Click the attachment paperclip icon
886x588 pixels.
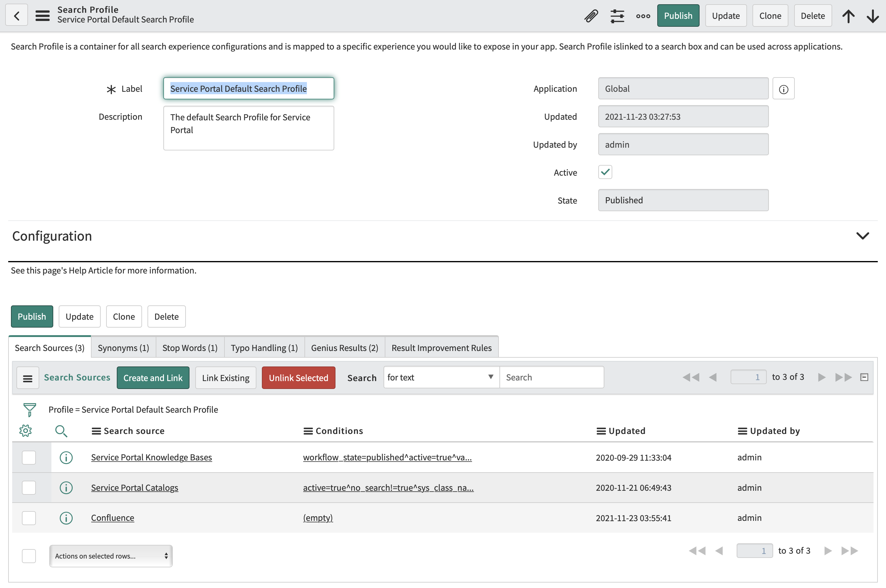coord(591,16)
